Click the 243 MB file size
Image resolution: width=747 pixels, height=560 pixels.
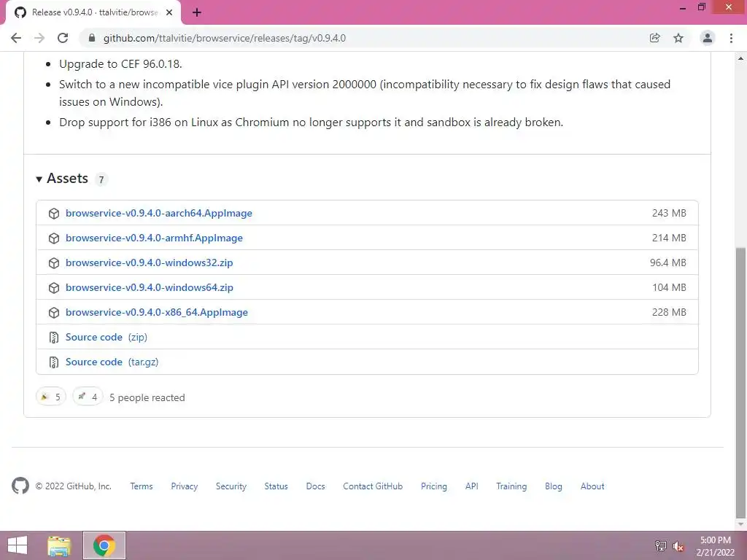[669, 214]
